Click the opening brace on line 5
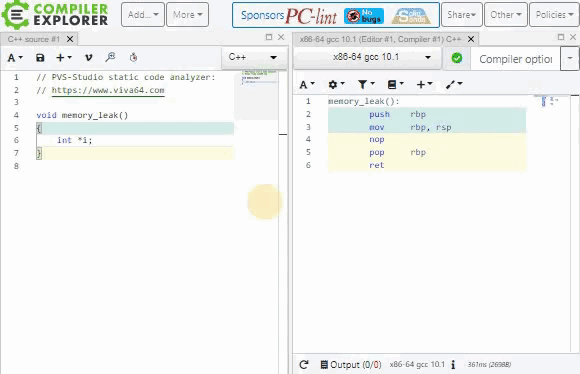 (39, 128)
